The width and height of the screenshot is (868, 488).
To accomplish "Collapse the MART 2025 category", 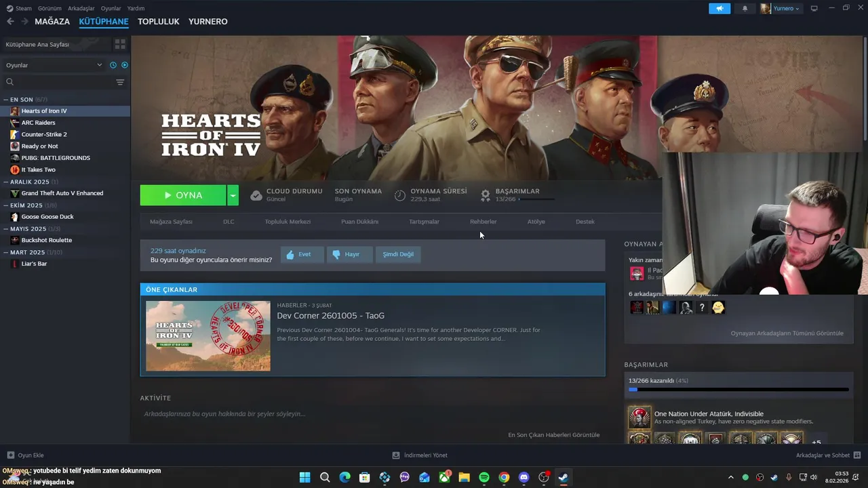I will click(x=7, y=252).
